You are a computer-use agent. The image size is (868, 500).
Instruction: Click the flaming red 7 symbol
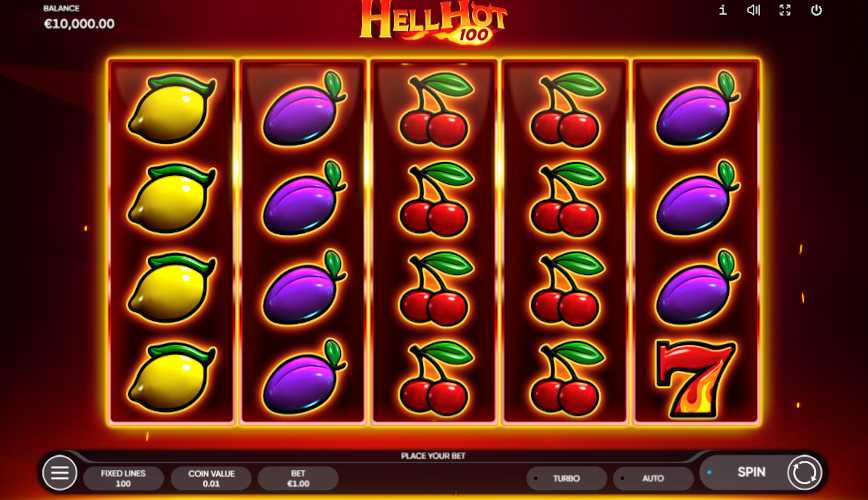coord(695,379)
